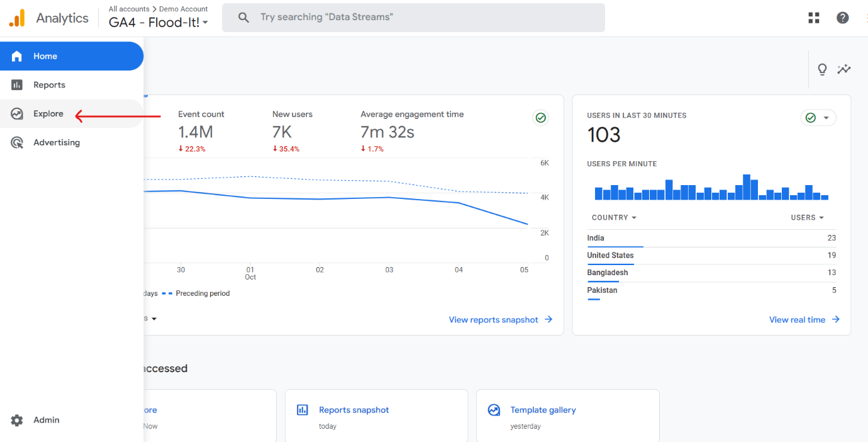Open the Template gallery recent card
The image size is (868, 442).
568,416
